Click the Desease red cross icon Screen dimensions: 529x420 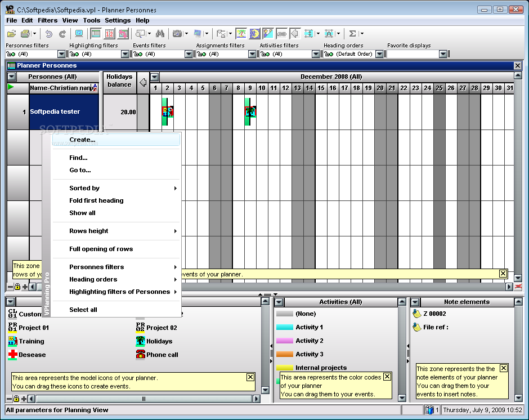(x=12, y=355)
